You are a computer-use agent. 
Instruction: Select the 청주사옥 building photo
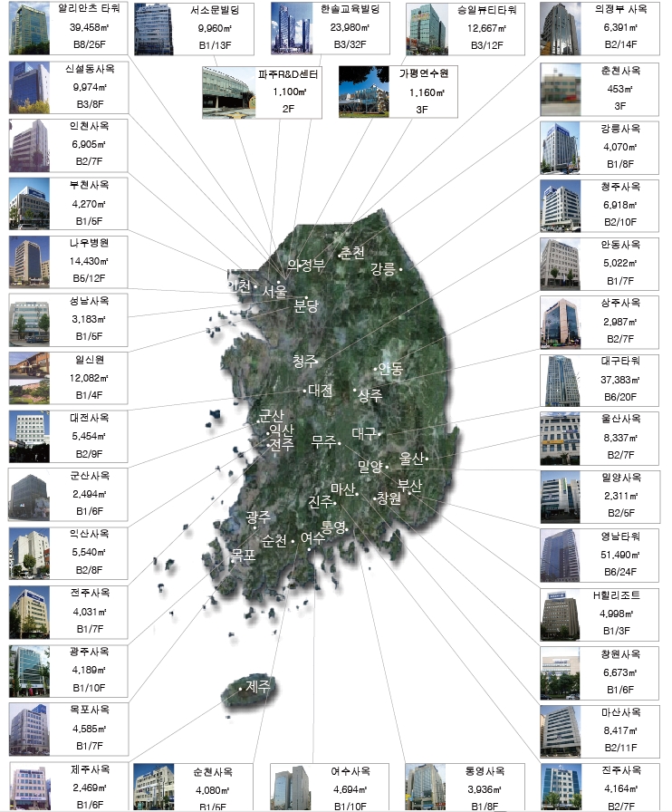click(561, 206)
